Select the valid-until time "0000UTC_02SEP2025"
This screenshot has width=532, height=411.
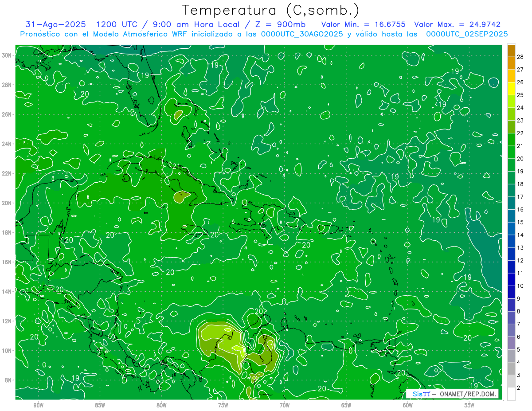click(467, 34)
